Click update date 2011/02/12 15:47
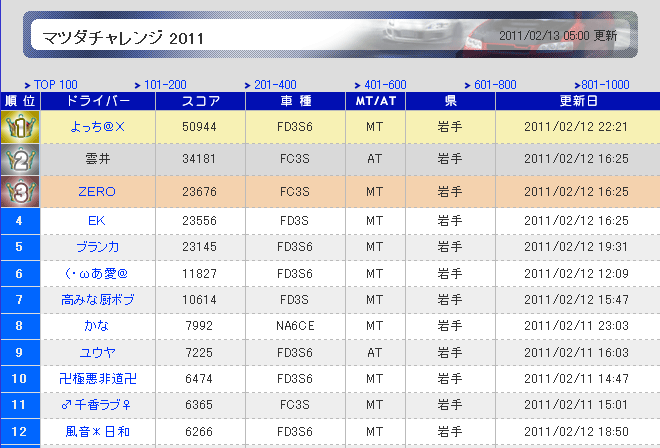The height and width of the screenshot is (448, 660). [x=576, y=300]
